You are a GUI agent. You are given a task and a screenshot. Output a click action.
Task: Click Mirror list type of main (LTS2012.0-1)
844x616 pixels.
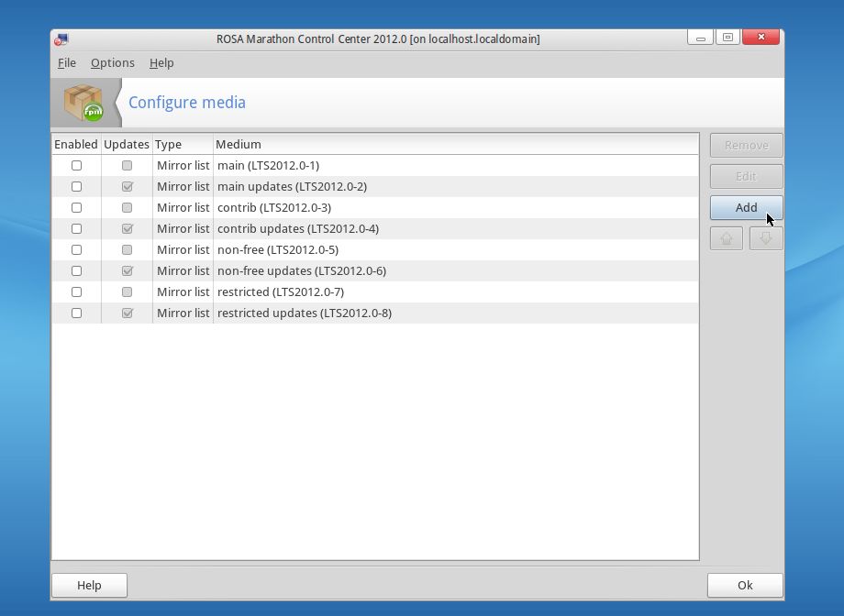[x=183, y=166]
